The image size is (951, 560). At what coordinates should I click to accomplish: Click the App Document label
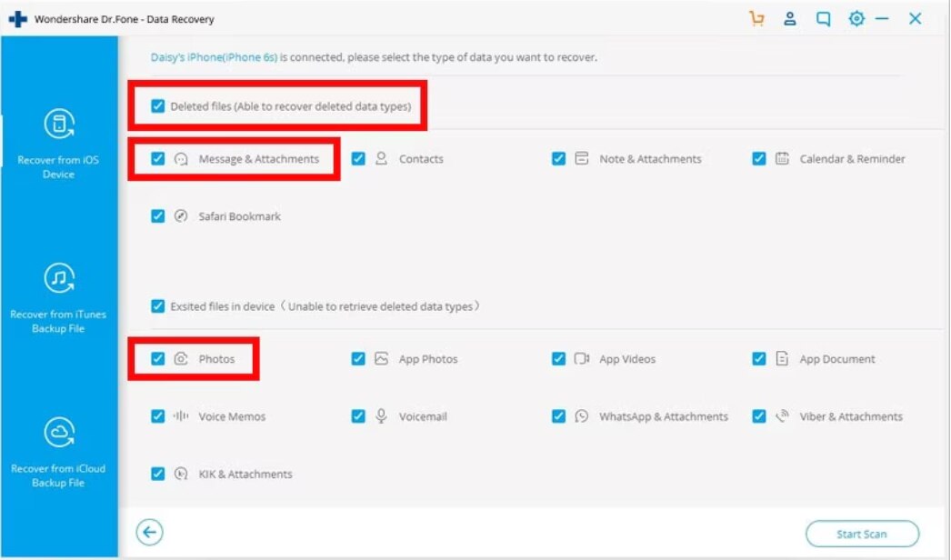coord(837,359)
